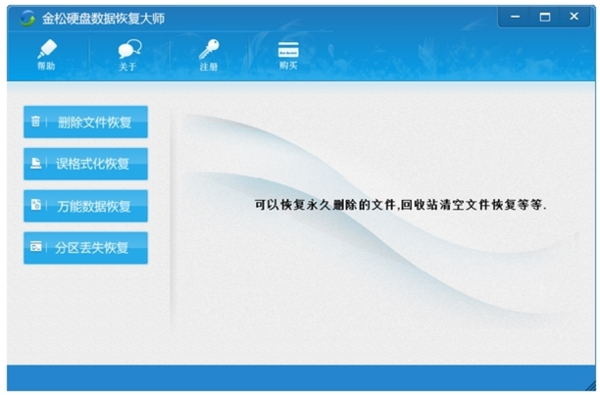Minimize the 金松硬盘数据恢复大师 window
This screenshot has width=600, height=395.
(x=514, y=17)
